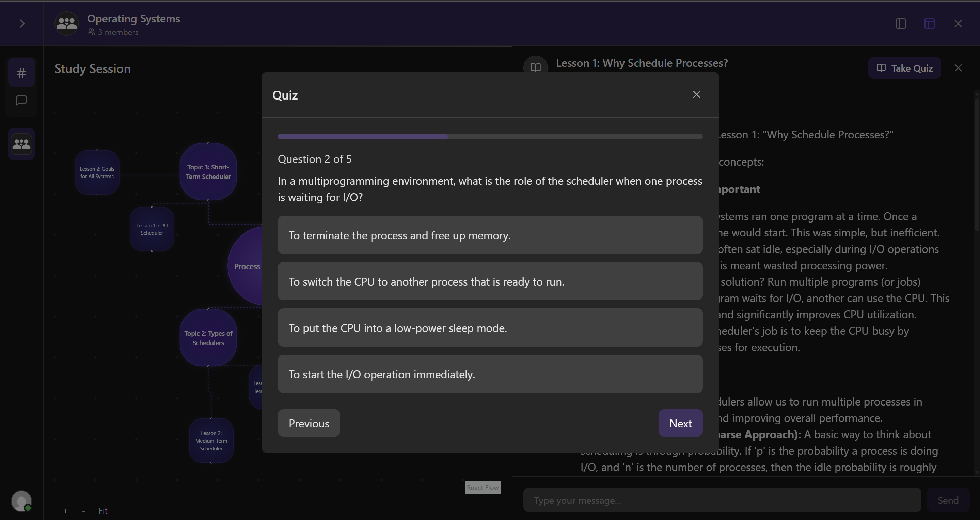Return to the previous quiz question
Screen dimensions: 980x520
pyautogui.click(x=309, y=423)
